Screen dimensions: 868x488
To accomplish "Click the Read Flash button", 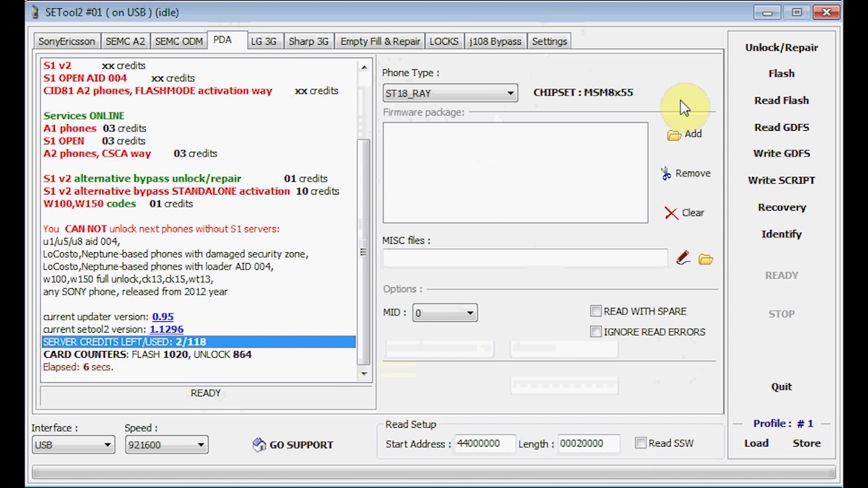I will pyautogui.click(x=781, y=100).
